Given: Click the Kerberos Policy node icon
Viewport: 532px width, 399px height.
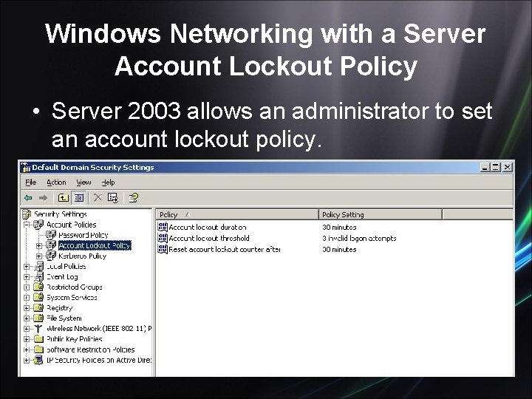Looking at the screenshot, I should tap(51, 256).
